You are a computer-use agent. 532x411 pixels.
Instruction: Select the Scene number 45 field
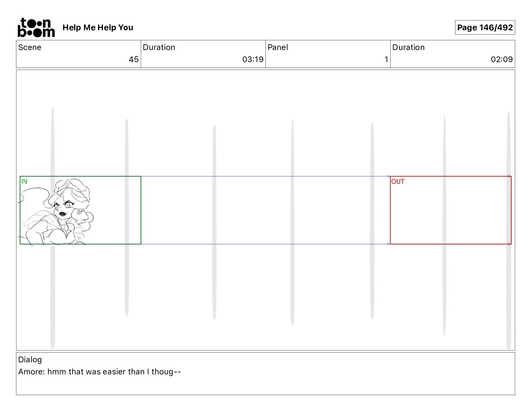pyautogui.click(x=79, y=54)
